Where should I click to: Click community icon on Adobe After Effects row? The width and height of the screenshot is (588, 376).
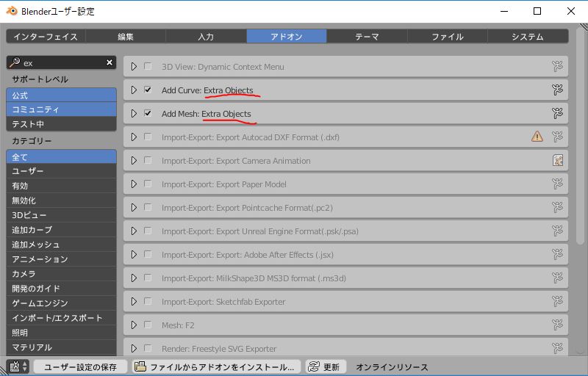click(x=557, y=255)
